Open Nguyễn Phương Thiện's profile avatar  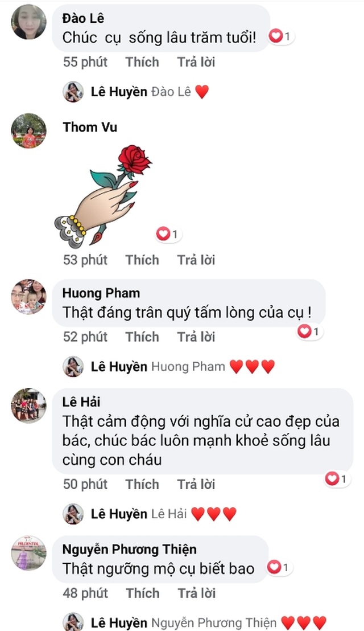point(28,553)
